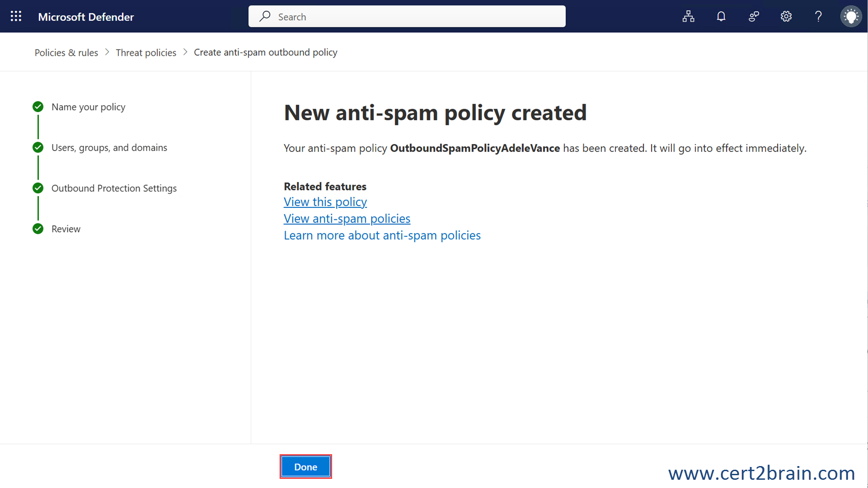Screen dimensions: 868x488
Task: Open the help question mark
Action: [x=818, y=16]
